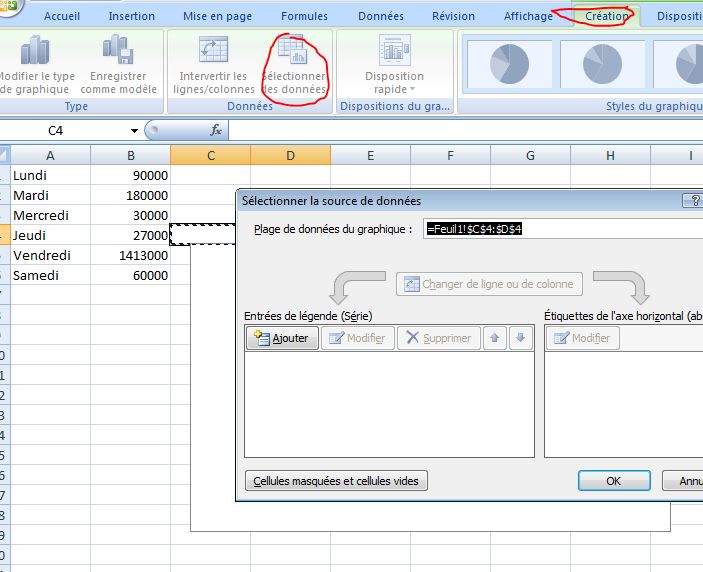This screenshot has height=572, width=703.
Task: Expand the Name Box dropdown arrow
Action: tap(134, 131)
